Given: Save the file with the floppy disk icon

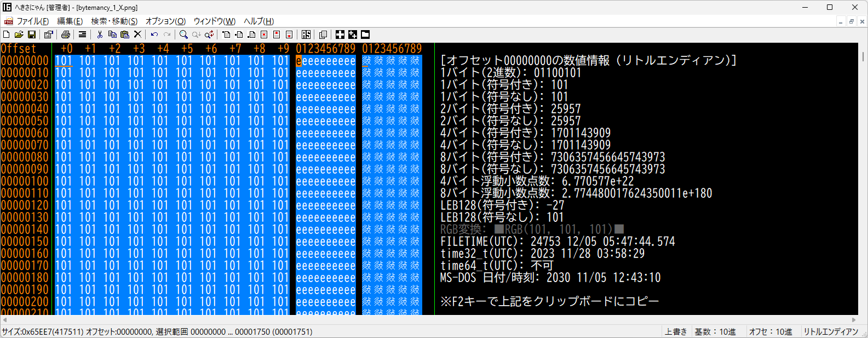Looking at the screenshot, I should point(32,35).
